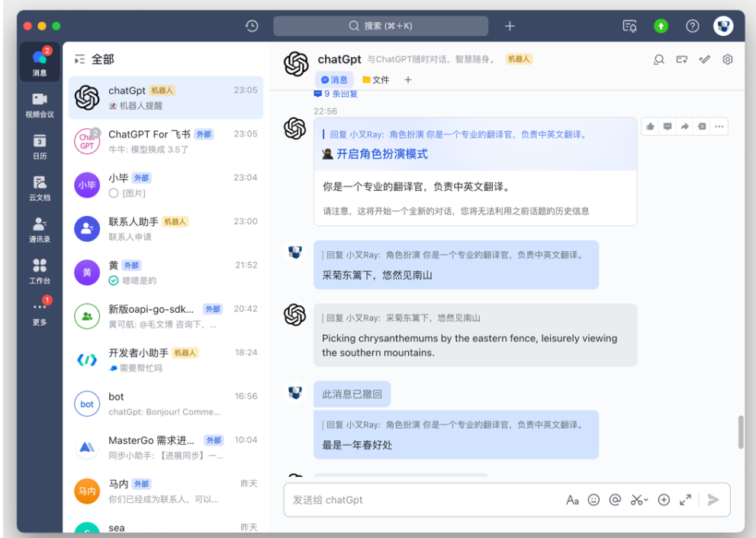
Task: Open more options for the message
Action: tap(719, 127)
